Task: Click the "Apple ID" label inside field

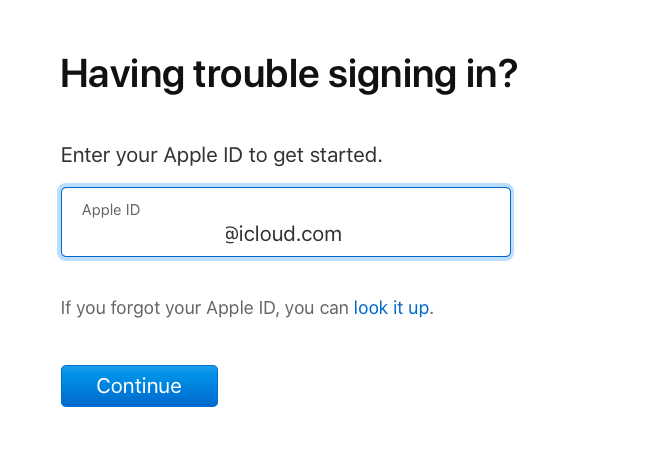Action: click(x=111, y=209)
